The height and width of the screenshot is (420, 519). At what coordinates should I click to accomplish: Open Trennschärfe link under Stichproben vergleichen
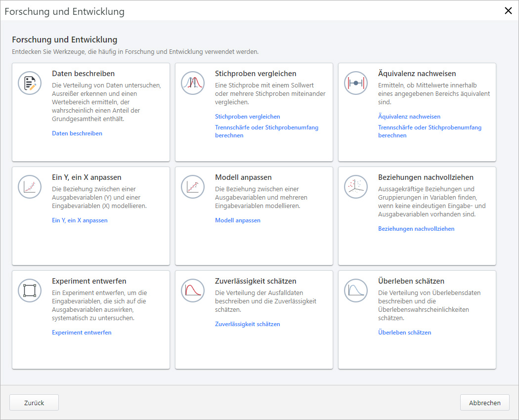tap(266, 127)
